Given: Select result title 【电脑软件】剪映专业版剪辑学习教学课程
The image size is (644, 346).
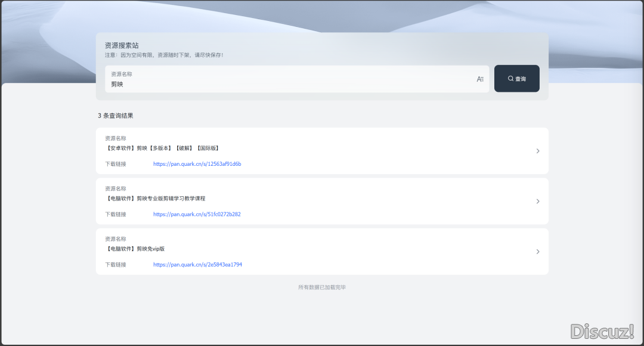Looking at the screenshot, I should click(155, 199).
